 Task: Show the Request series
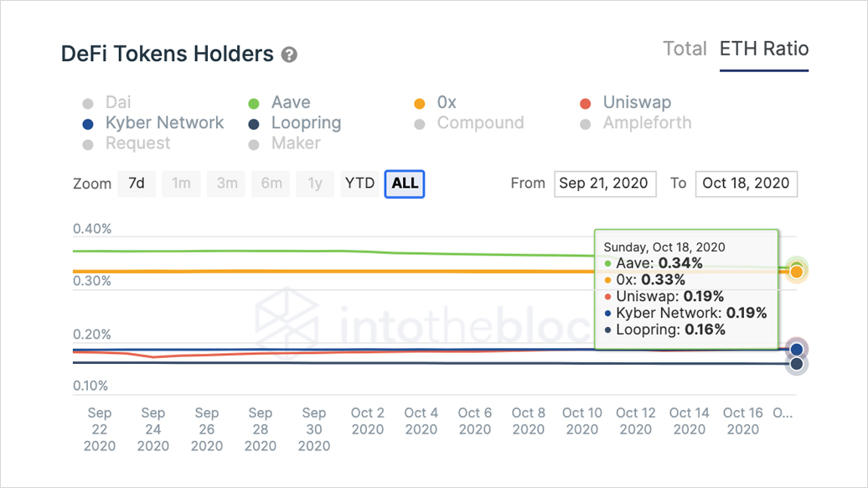pos(137,143)
